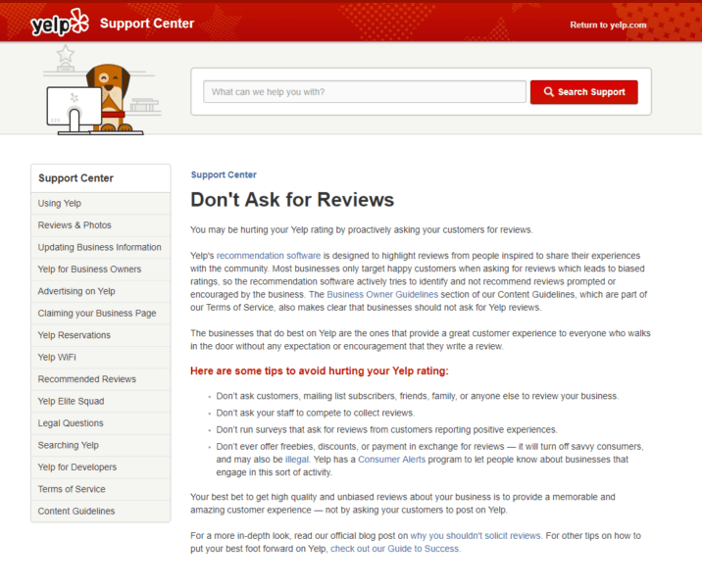702x588 pixels.
Task: Read 'why you shouldn't solicit reviews' blog link
Action: (476, 536)
